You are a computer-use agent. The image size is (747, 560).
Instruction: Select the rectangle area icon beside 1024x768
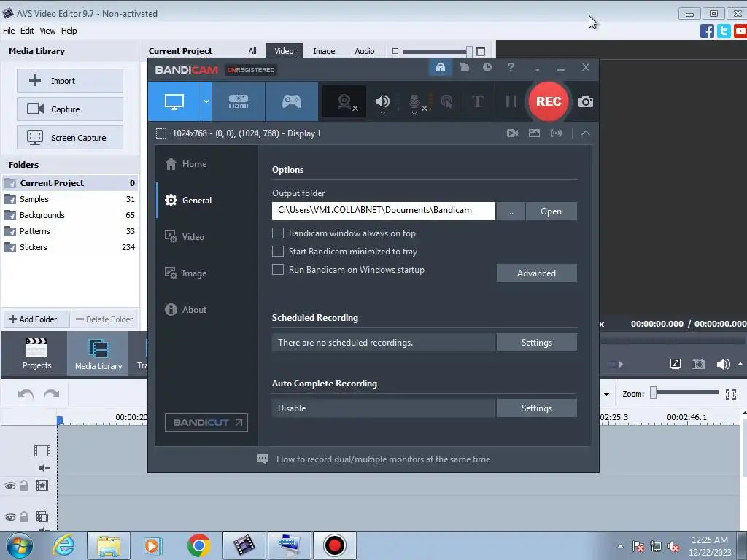tap(161, 133)
